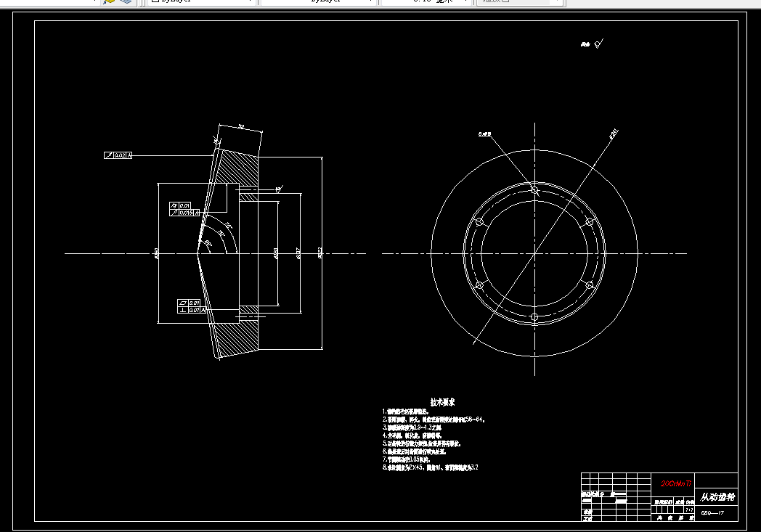761x532 pixels.
Task: Select the upper hatched section of the gear
Action: tap(238, 168)
